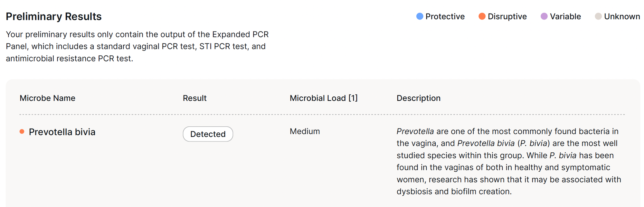Open the [1] footnote reference
This screenshot has width=644, height=207.
pos(353,98)
